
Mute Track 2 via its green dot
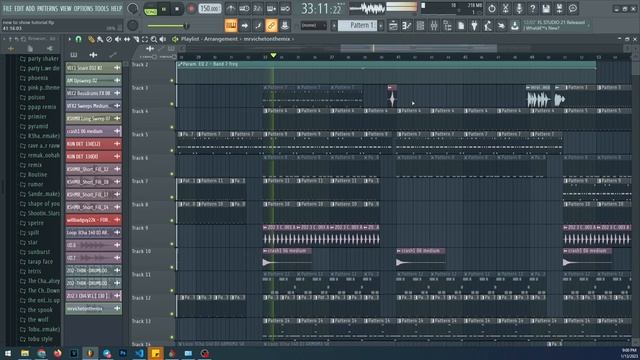tap(172, 80)
